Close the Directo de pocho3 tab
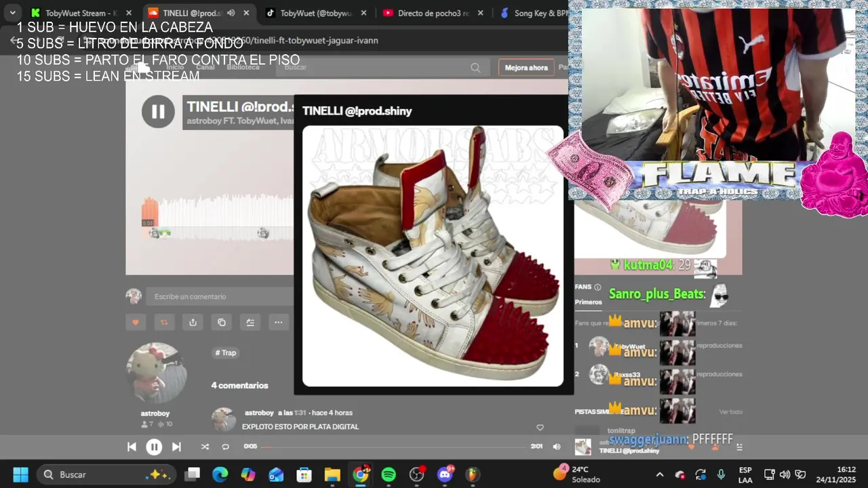This screenshot has height=488, width=868. 481,13
